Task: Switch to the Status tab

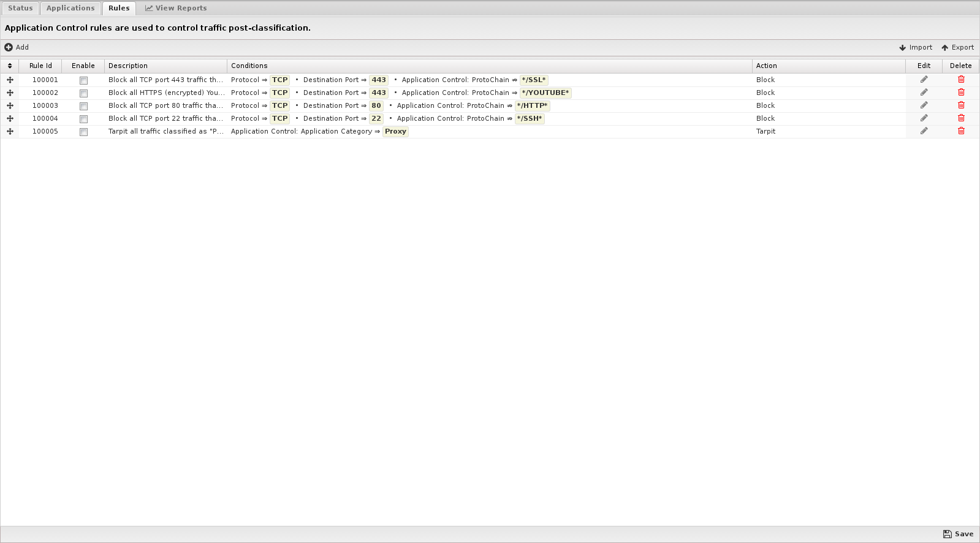Action: click(x=20, y=8)
